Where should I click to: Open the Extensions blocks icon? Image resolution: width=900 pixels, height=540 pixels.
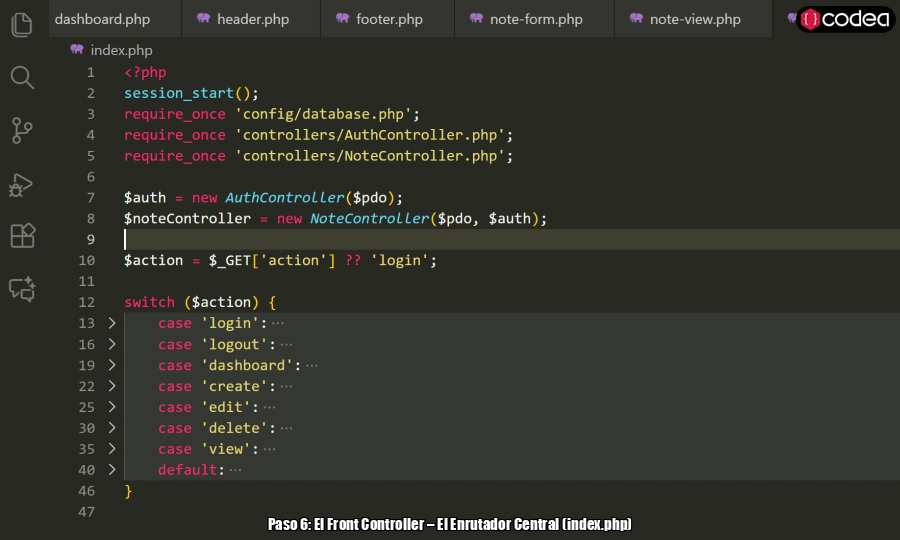point(22,236)
